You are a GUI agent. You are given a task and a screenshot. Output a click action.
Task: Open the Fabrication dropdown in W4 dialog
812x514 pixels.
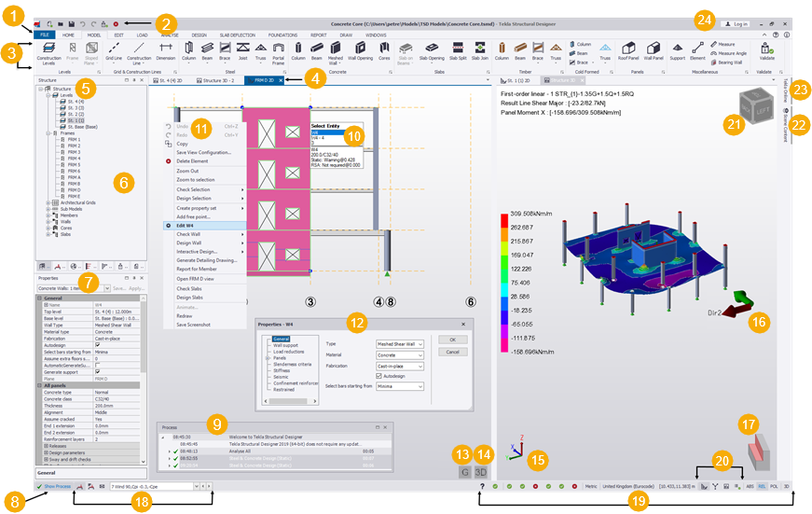tap(400, 367)
